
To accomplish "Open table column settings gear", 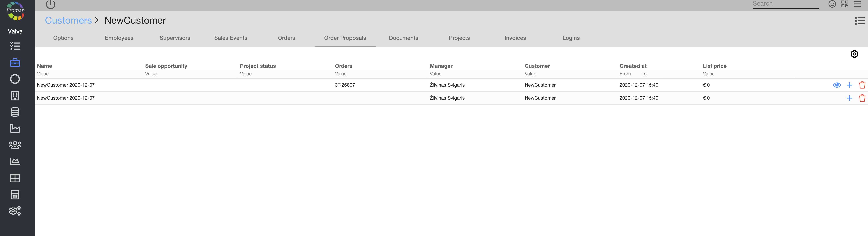I will click(x=854, y=54).
